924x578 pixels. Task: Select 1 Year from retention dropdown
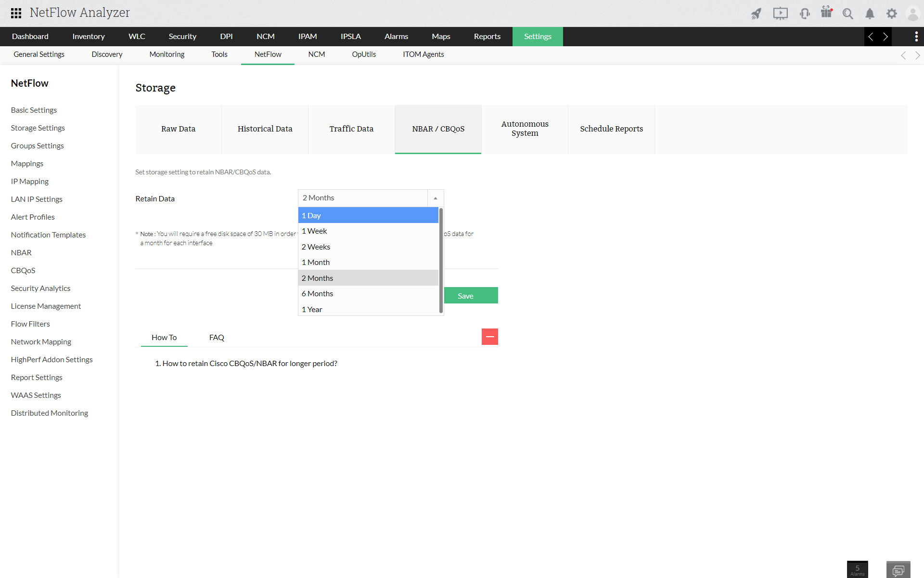click(x=312, y=309)
